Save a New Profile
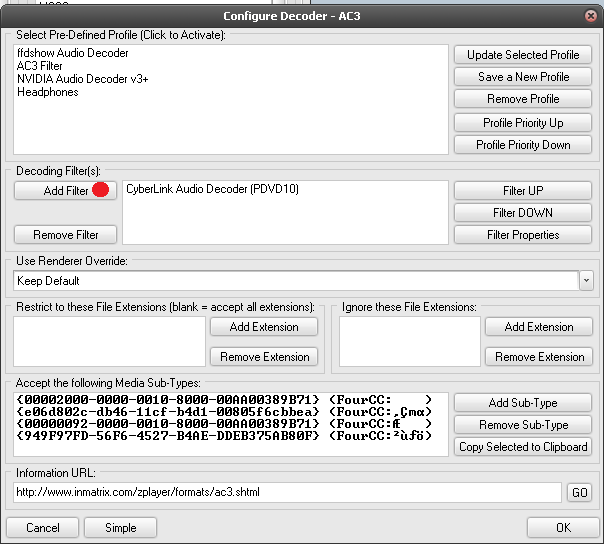This screenshot has height=544, width=604. coord(522,77)
